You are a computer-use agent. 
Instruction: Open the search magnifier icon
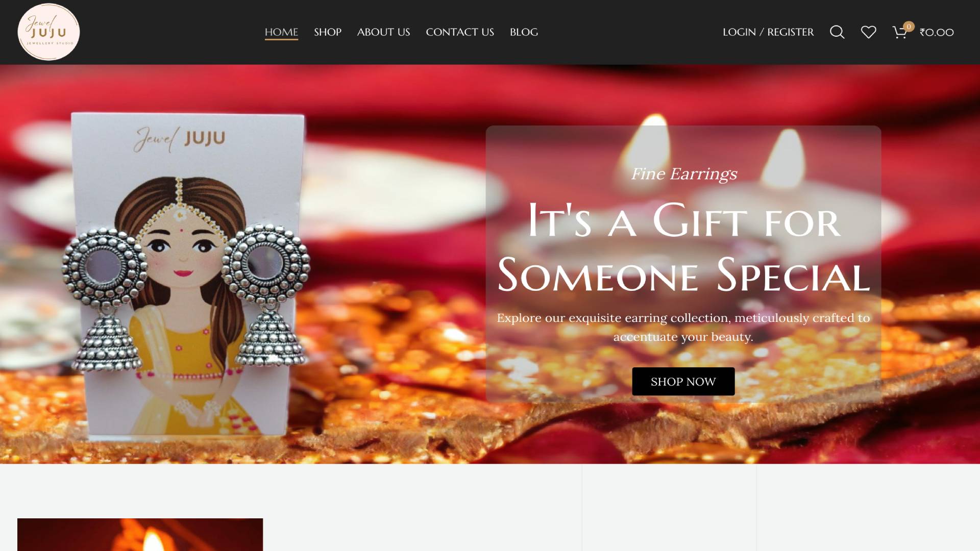point(837,32)
